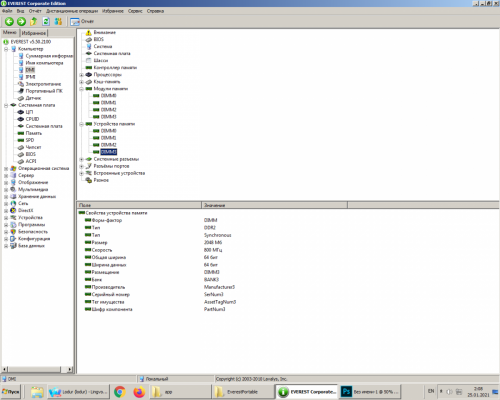Open the Отчёт menu in menu bar

click(x=35, y=11)
